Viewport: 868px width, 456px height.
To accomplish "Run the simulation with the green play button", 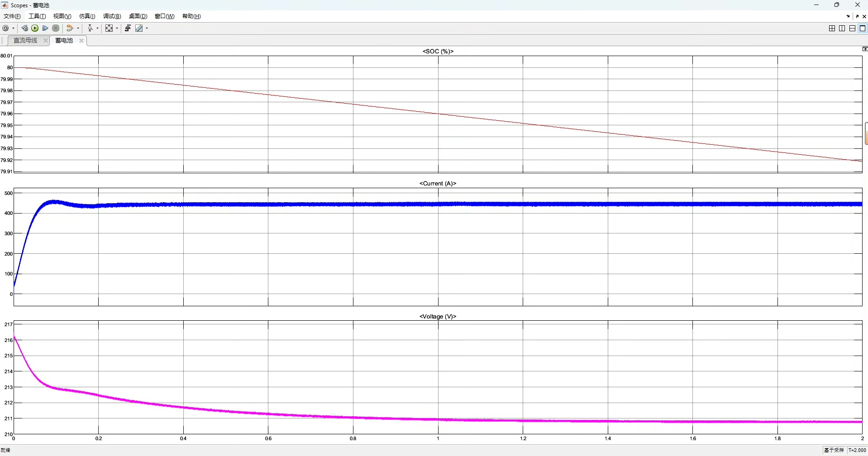I will (35, 28).
